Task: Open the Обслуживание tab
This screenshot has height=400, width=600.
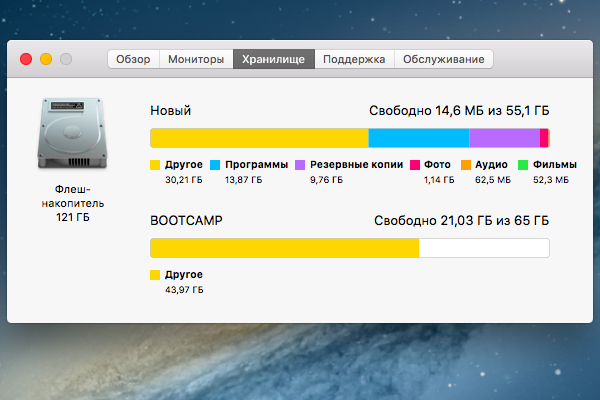Action: 443,59
